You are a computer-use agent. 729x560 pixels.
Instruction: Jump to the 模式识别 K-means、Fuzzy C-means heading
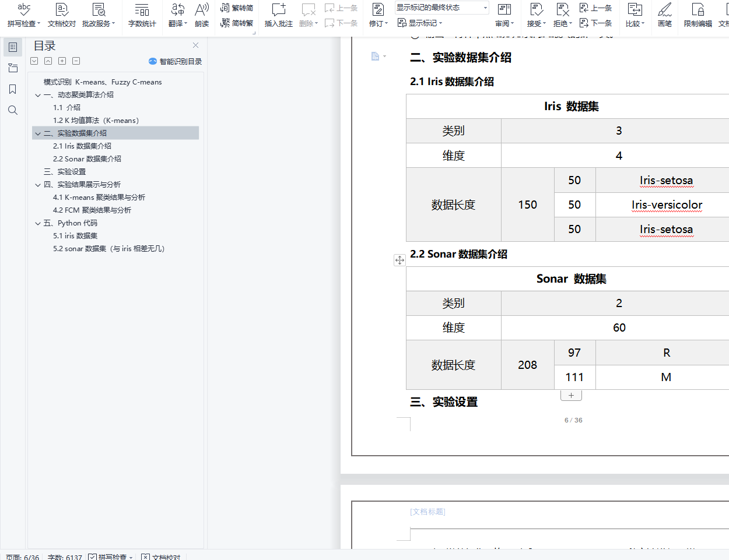tap(103, 82)
